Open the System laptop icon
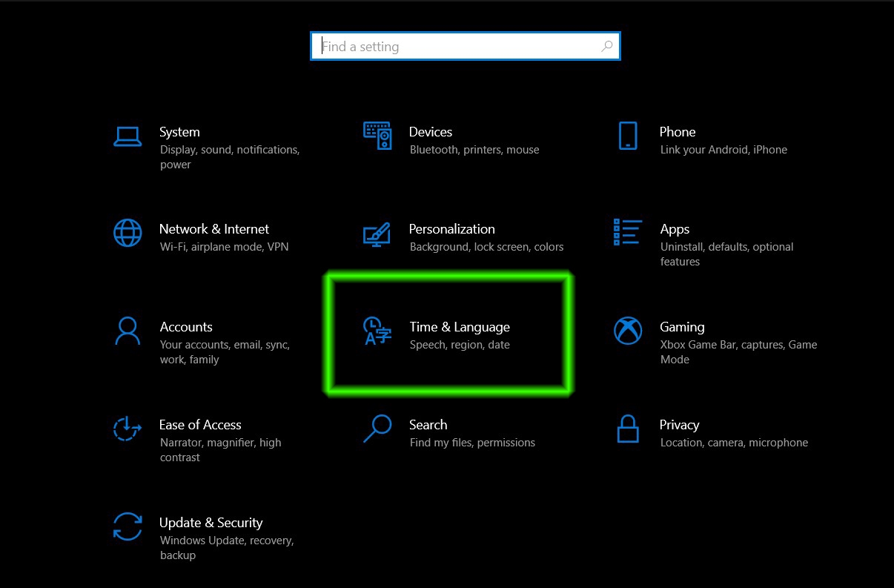 128,136
